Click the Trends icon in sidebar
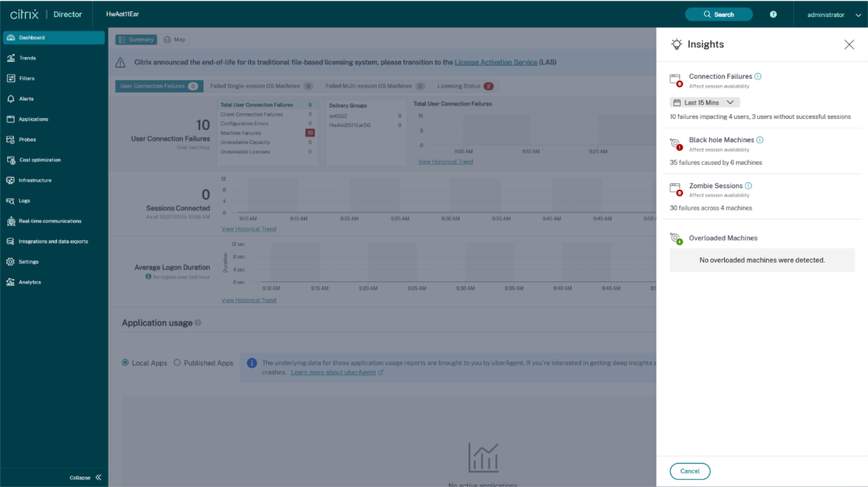The height and width of the screenshot is (487, 868). tap(10, 58)
